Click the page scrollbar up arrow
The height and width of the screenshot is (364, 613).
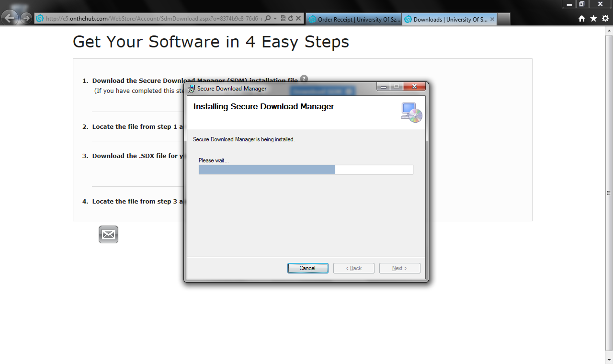(609, 31)
